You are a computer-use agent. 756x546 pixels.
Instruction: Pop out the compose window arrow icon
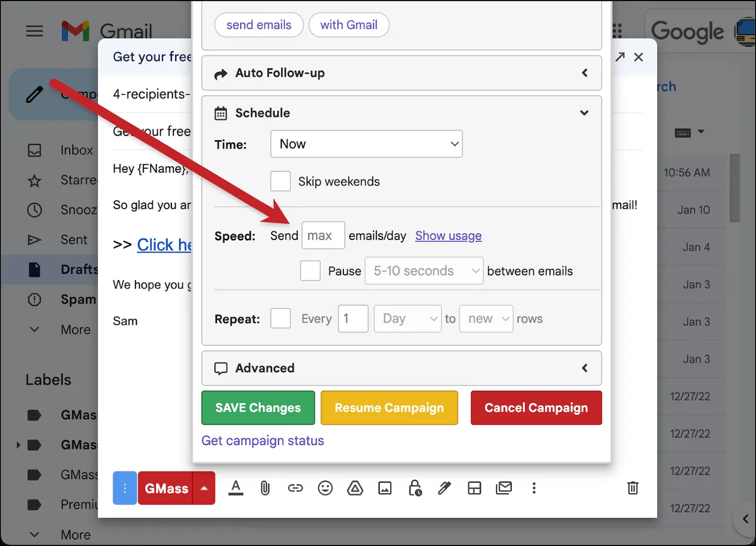(x=620, y=57)
